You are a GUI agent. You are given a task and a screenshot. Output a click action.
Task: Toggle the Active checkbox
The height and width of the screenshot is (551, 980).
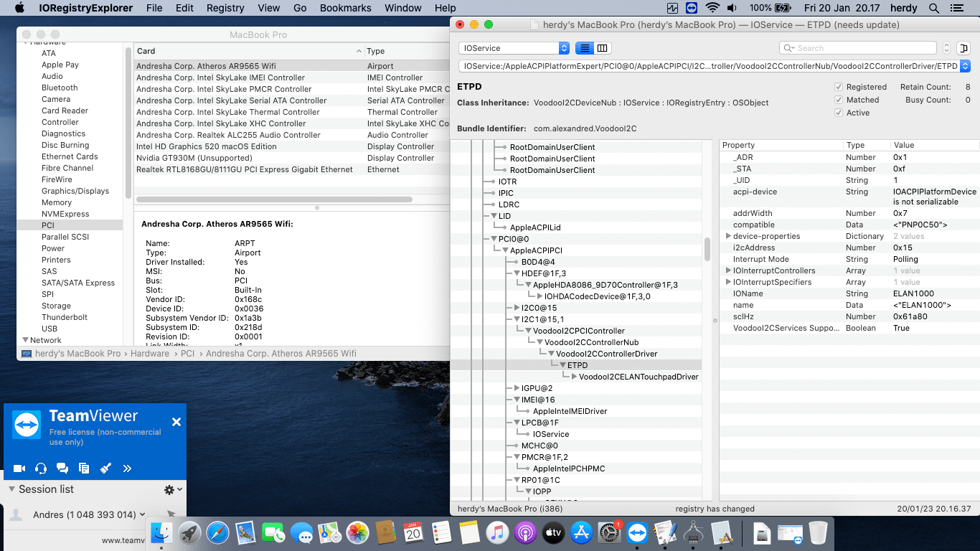[x=839, y=113]
